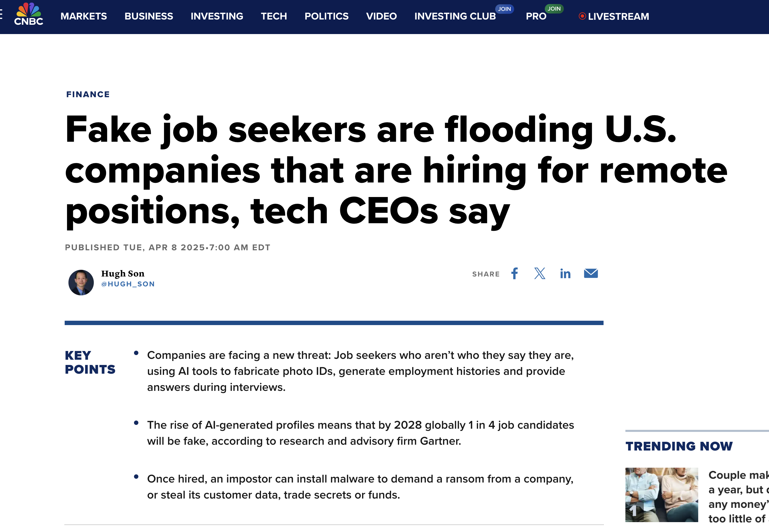Switch to the Tech section
The height and width of the screenshot is (532, 769).
point(274,16)
